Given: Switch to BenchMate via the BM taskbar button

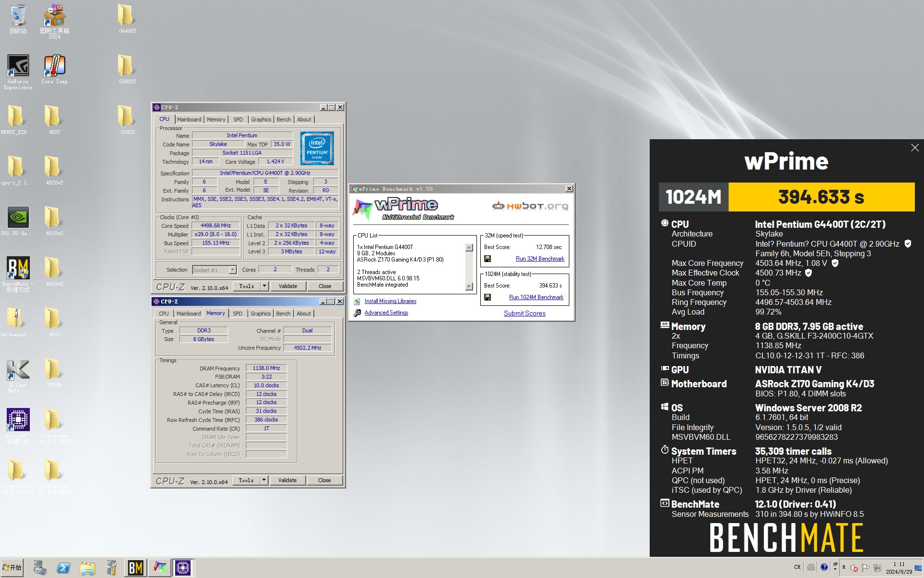Looking at the screenshot, I should pos(136,568).
